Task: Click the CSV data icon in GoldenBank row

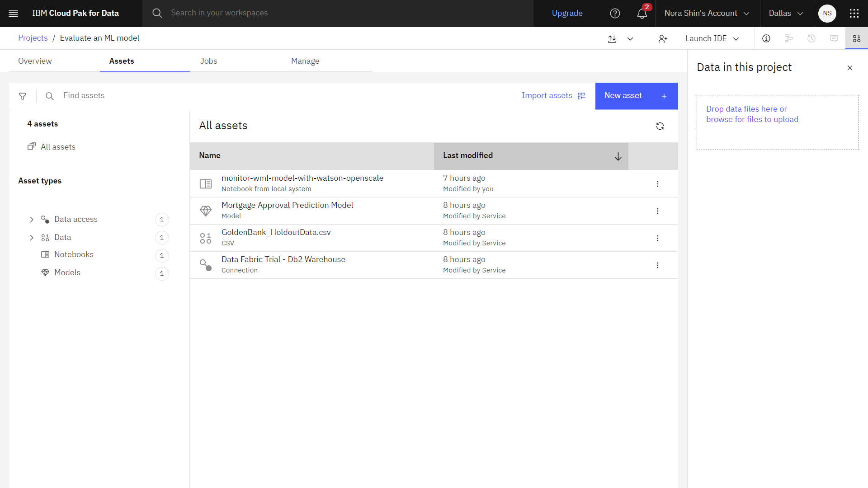Action: (206, 238)
